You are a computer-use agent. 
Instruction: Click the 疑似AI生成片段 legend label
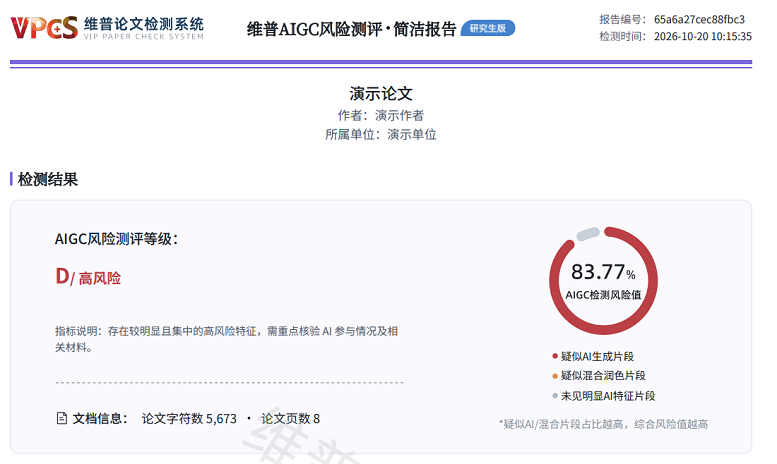coord(597,356)
